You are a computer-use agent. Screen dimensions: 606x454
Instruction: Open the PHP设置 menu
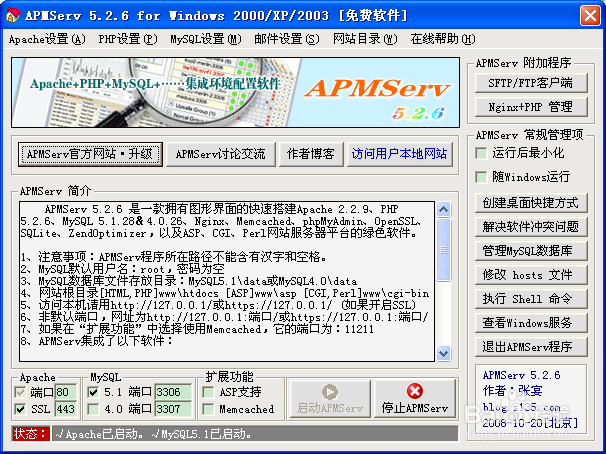[128, 39]
